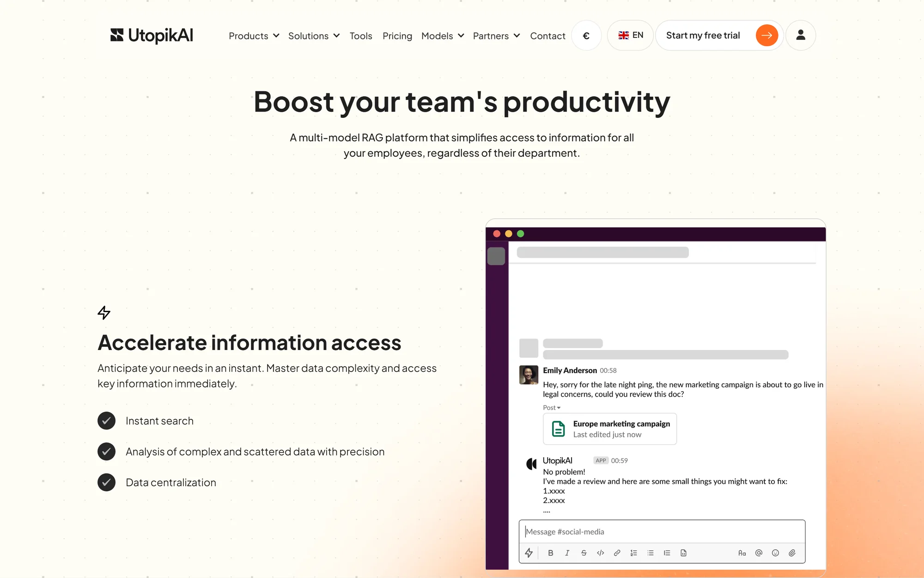Click the yellow minimize dot of mock window

[x=509, y=234]
